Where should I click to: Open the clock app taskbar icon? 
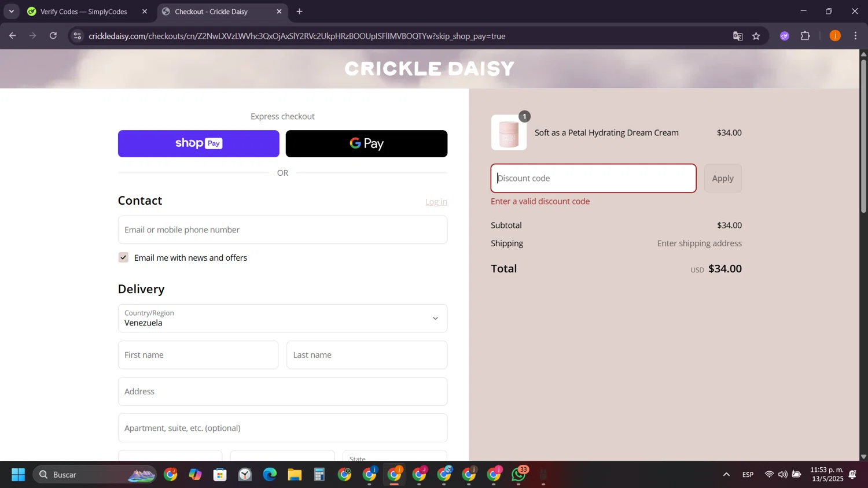tap(245, 475)
